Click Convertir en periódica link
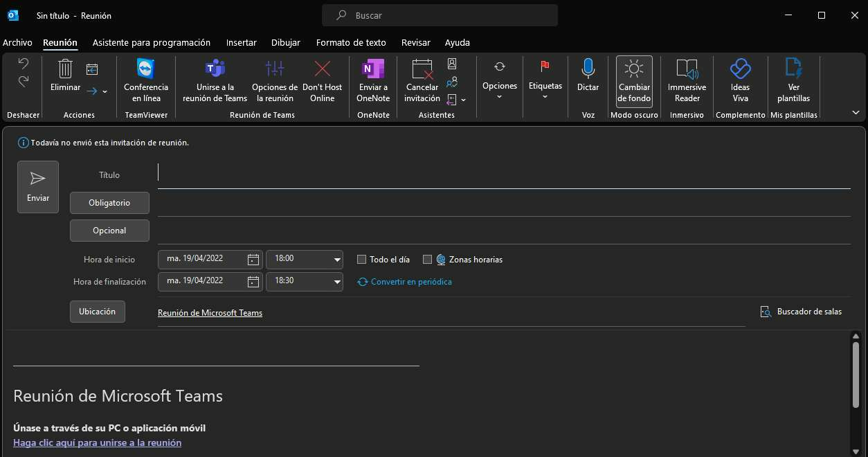 (x=405, y=282)
